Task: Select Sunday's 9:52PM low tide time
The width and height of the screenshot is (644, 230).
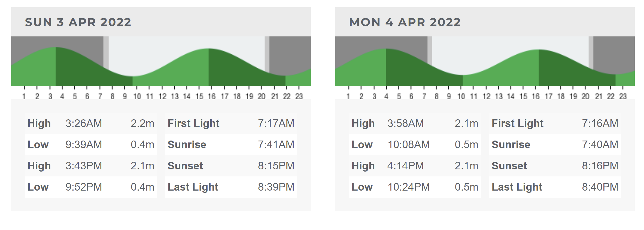Action: coord(84,187)
